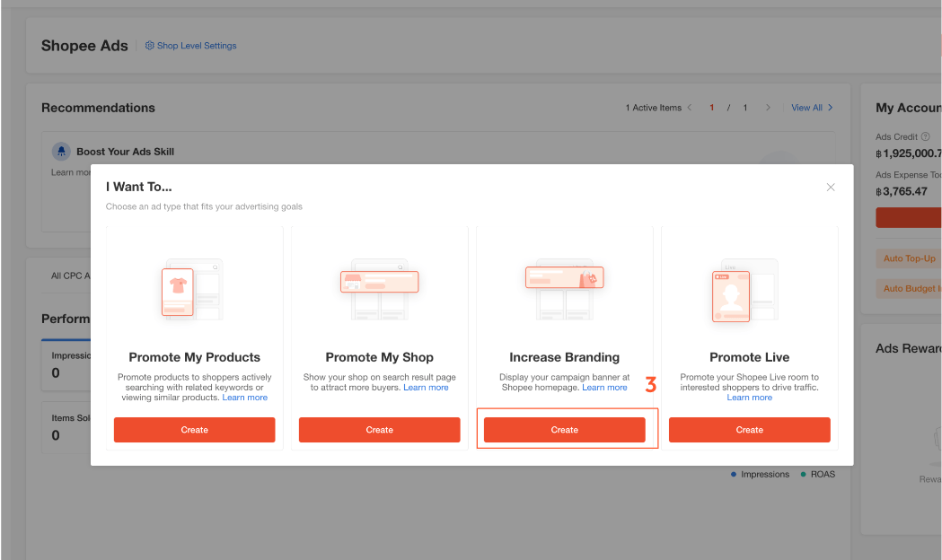
Task: Click the Promote My Shop illustration icon
Action: 379,289
